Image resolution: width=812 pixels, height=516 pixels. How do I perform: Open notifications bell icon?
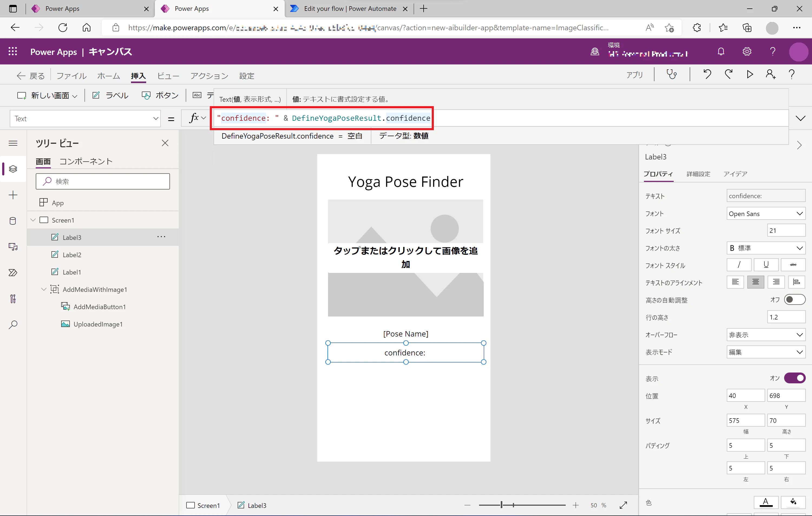point(721,52)
